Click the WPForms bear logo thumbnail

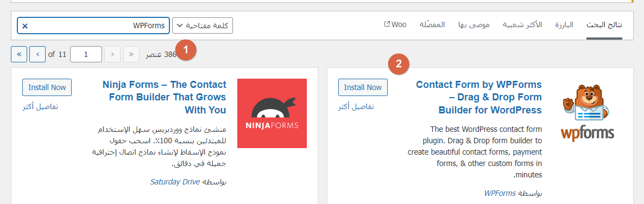(588, 113)
